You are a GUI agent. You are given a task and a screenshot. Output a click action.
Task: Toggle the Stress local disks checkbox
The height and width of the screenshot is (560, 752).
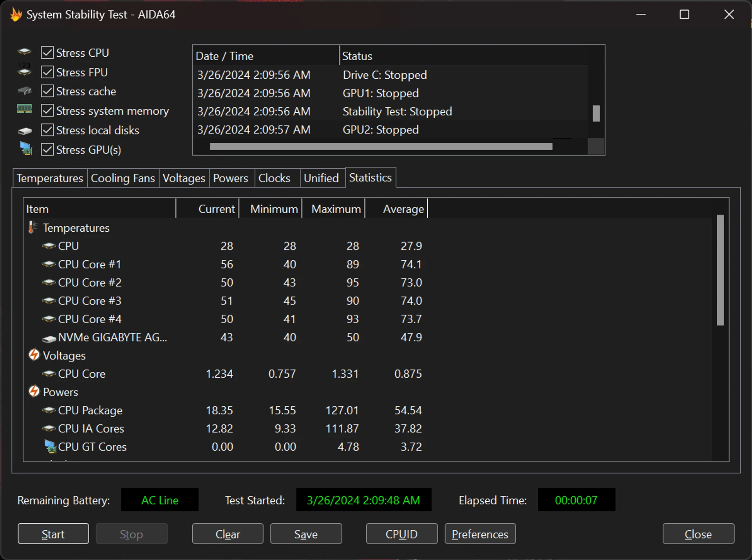pos(47,130)
